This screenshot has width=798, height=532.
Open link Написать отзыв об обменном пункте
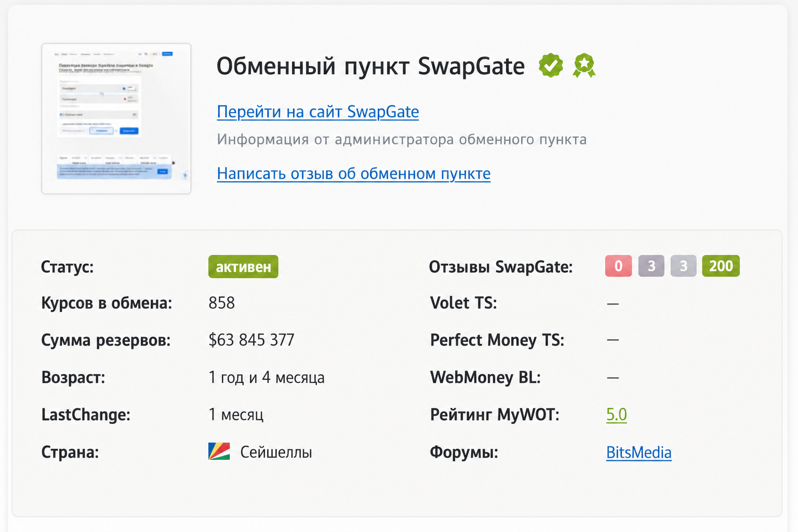click(x=354, y=174)
